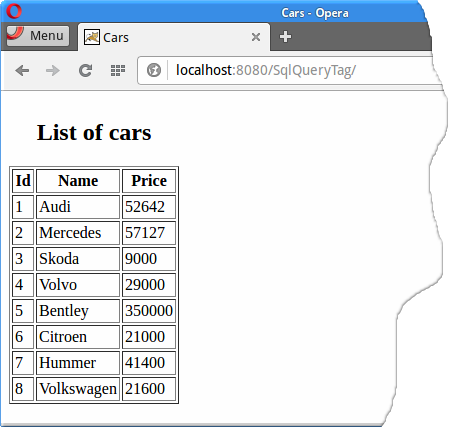Click the Volkswagen cell in table

click(78, 389)
